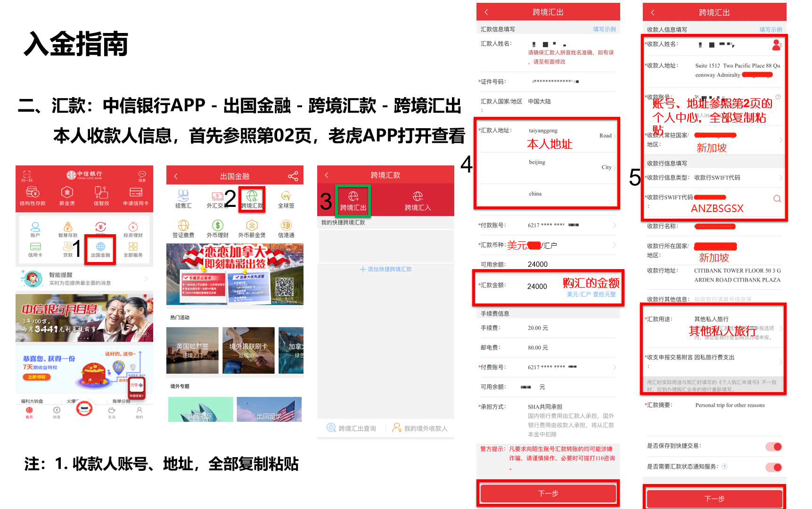Open 填写示例 link on 汇款信息填写
The image size is (812, 509).
[604, 29]
